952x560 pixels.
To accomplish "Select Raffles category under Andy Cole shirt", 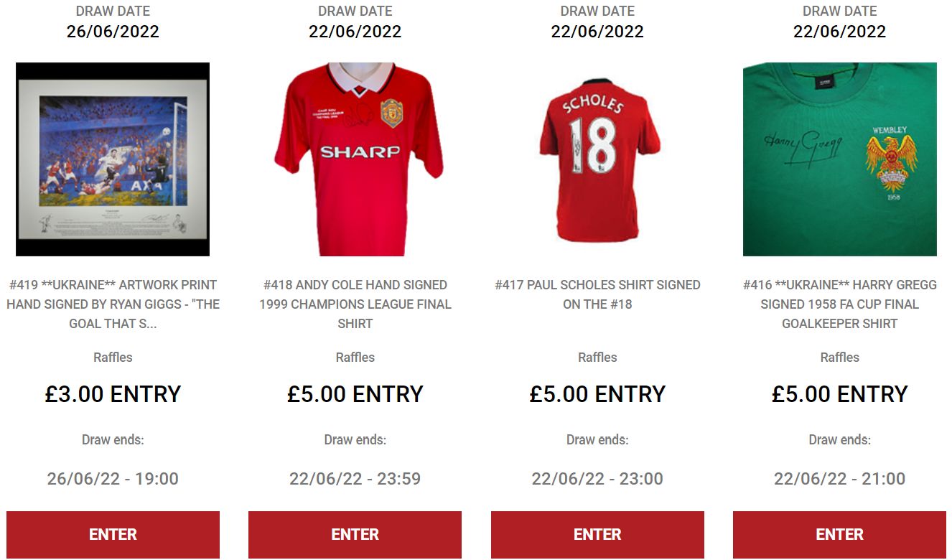I will (355, 358).
